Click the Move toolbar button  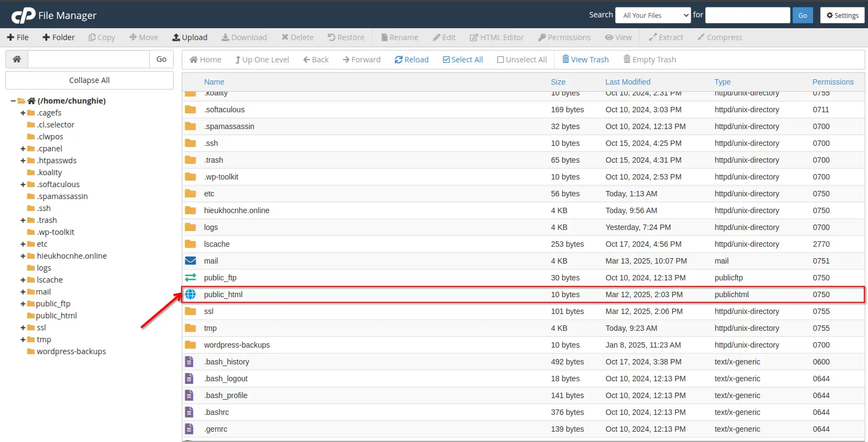click(x=144, y=37)
